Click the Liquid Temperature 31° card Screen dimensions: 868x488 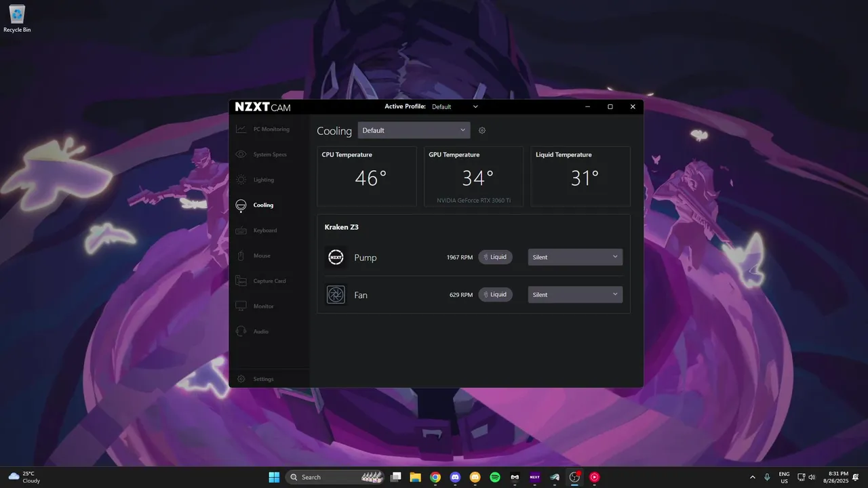pyautogui.click(x=580, y=176)
